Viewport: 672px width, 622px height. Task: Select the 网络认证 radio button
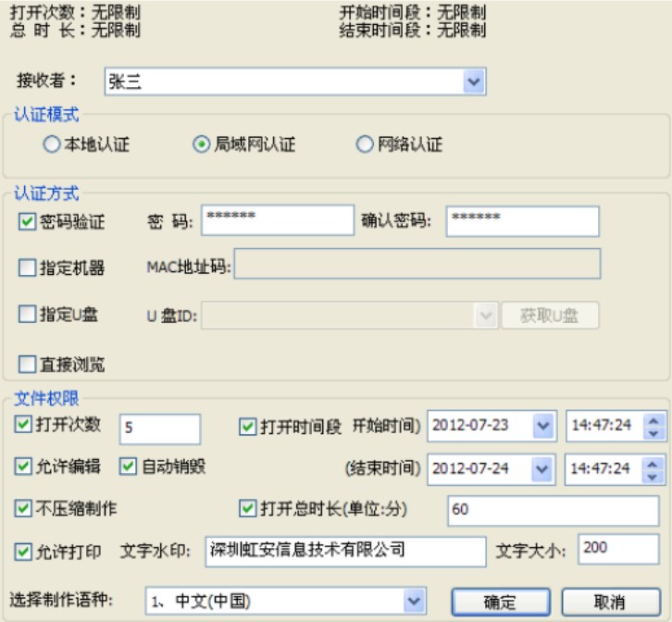[x=365, y=145]
